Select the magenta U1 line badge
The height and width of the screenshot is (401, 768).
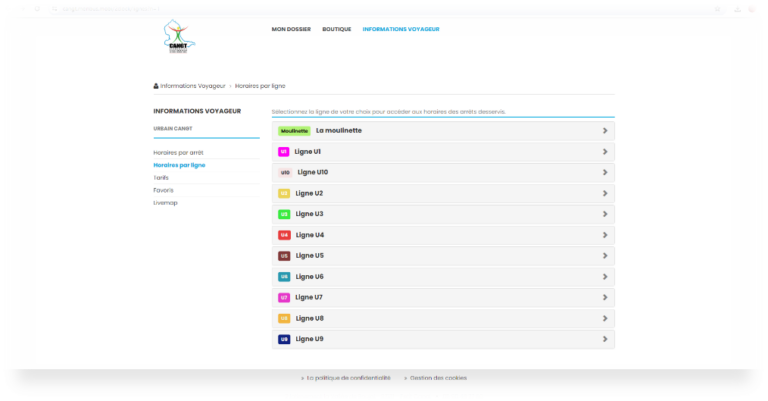(x=284, y=152)
